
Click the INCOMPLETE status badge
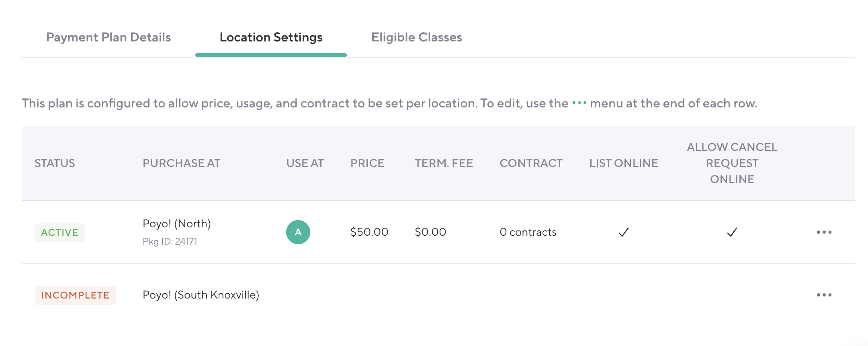[x=75, y=295]
